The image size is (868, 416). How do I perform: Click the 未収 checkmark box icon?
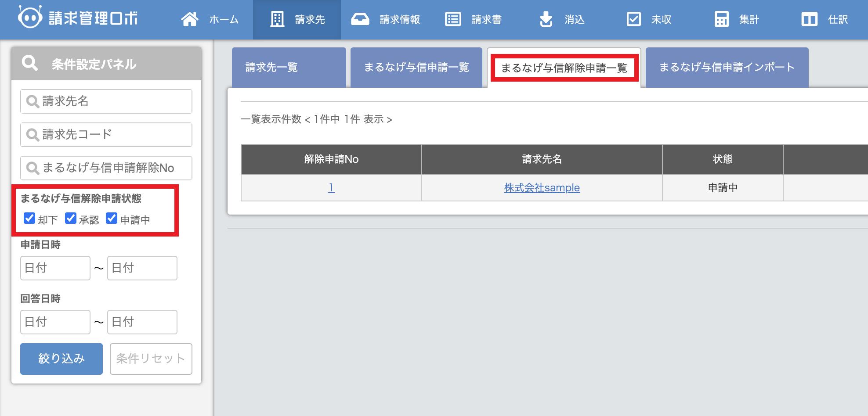pyautogui.click(x=633, y=19)
